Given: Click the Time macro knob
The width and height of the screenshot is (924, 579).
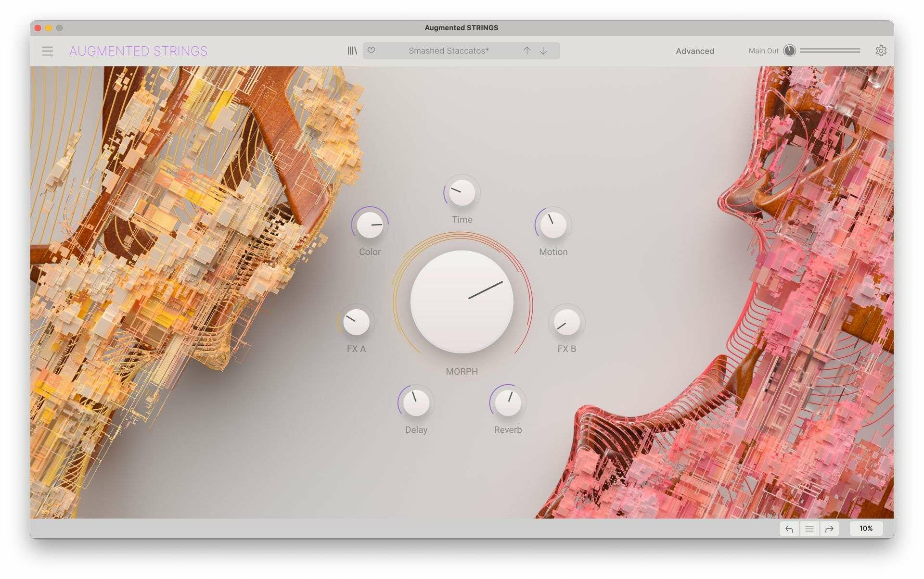Looking at the screenshot, I should pyautogui.click(x=462, y=193).
